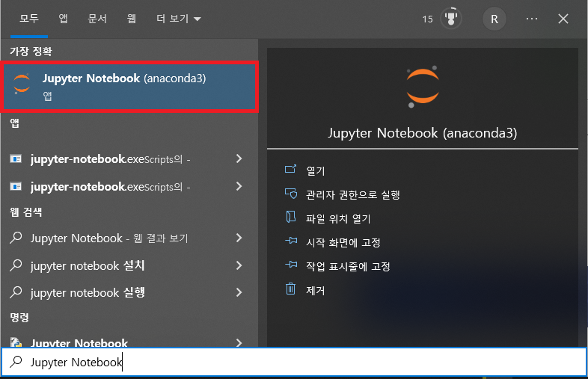Screen dimensions: 588x379
Task: Select the Jupyter Notebook - 웹 결과 보기 result
Action: pyautogui.click(x=129, y=238)
